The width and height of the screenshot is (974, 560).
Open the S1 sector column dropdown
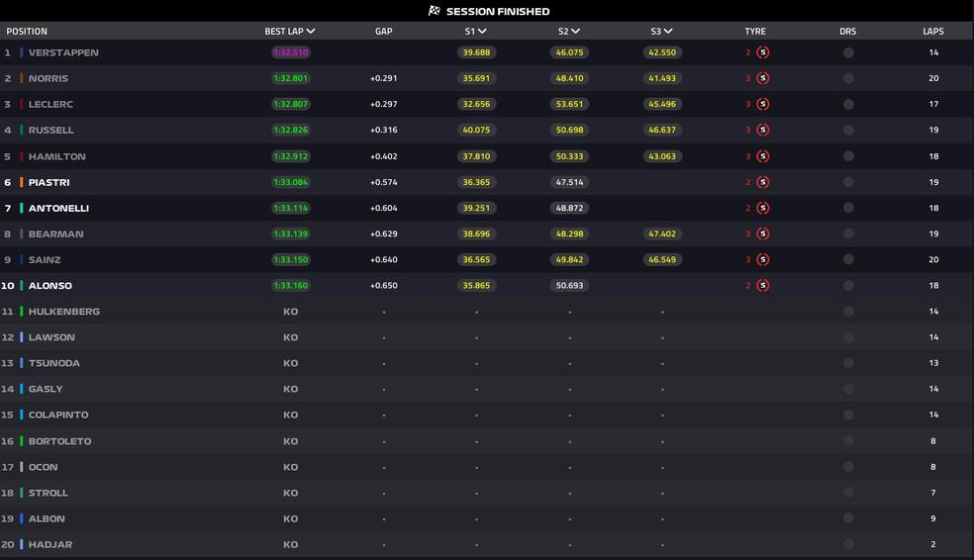[482, 31]
